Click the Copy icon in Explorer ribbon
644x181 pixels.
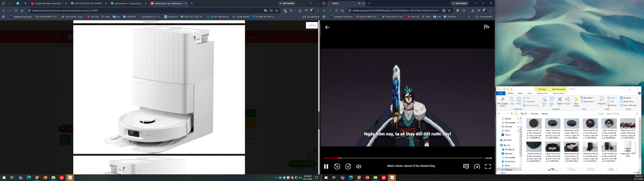512,101
